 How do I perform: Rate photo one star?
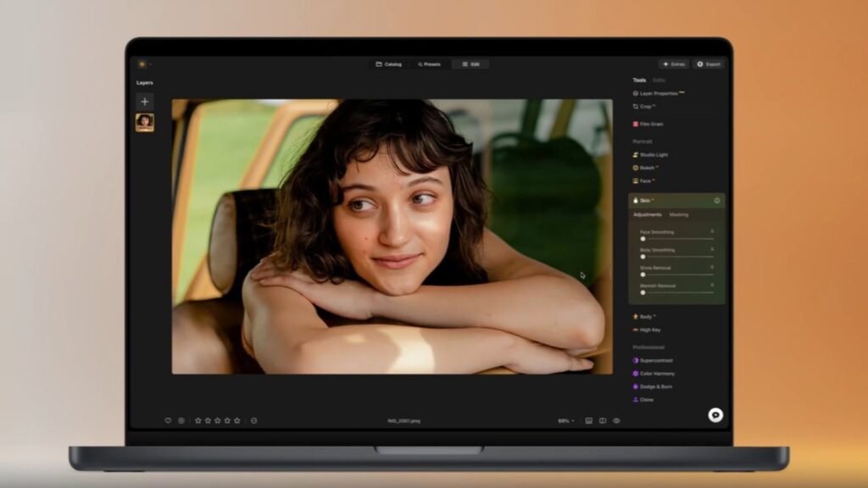198,420
